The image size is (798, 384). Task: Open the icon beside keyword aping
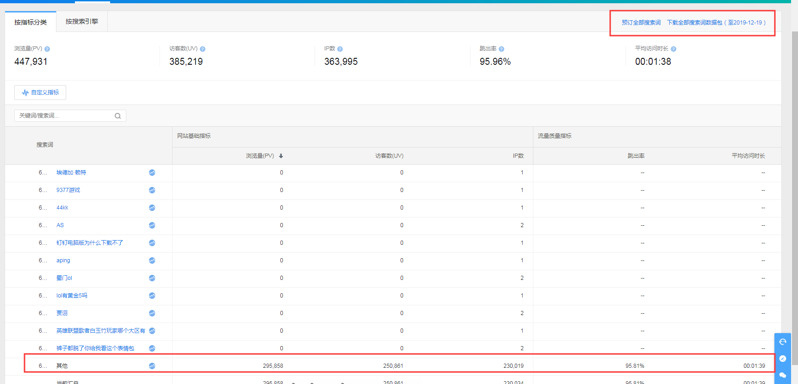pyautogui.click(x=152, y=260)
